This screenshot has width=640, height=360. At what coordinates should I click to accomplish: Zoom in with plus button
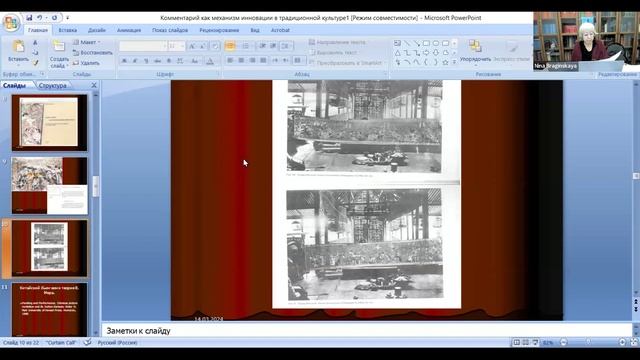point(622,342)
